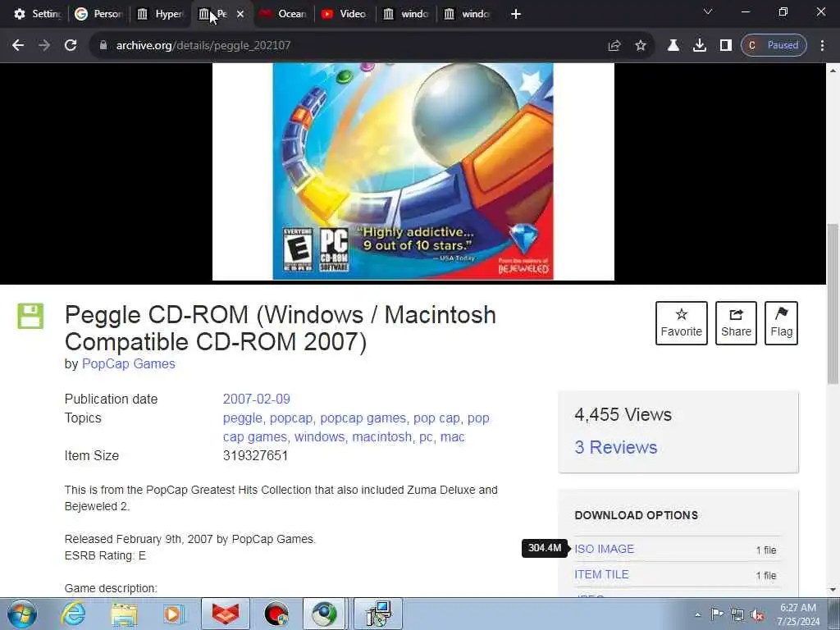Open the 2007-02-09 publication date link
The height and width of the screenshot is (630, 840).
(x=257, y=399)
